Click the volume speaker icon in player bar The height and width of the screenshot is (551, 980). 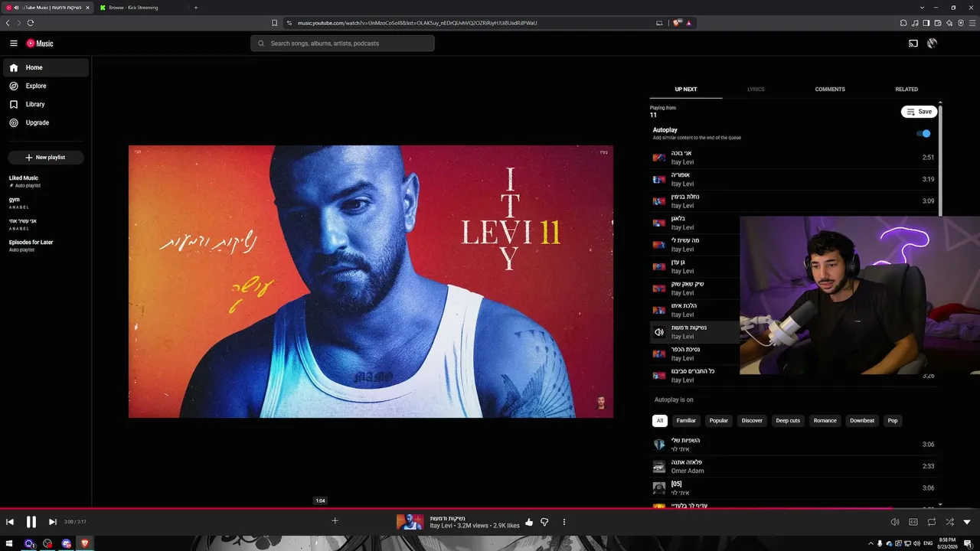(x=895, y=522)
